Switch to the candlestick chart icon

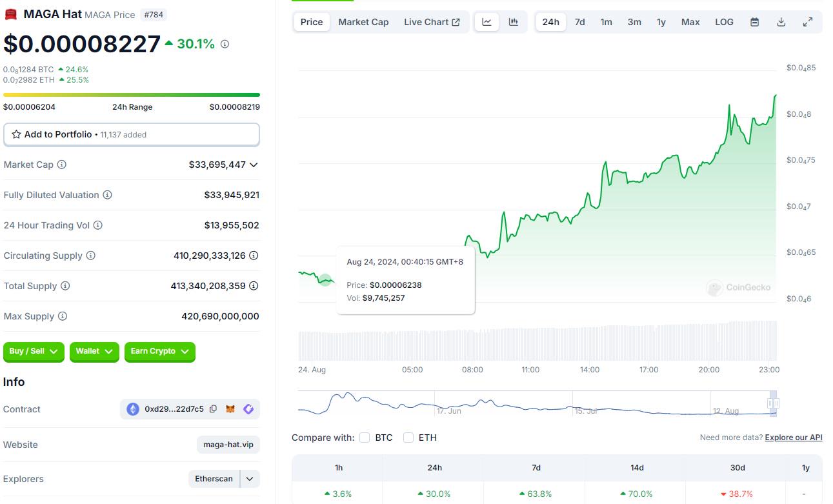click(514, 22)
